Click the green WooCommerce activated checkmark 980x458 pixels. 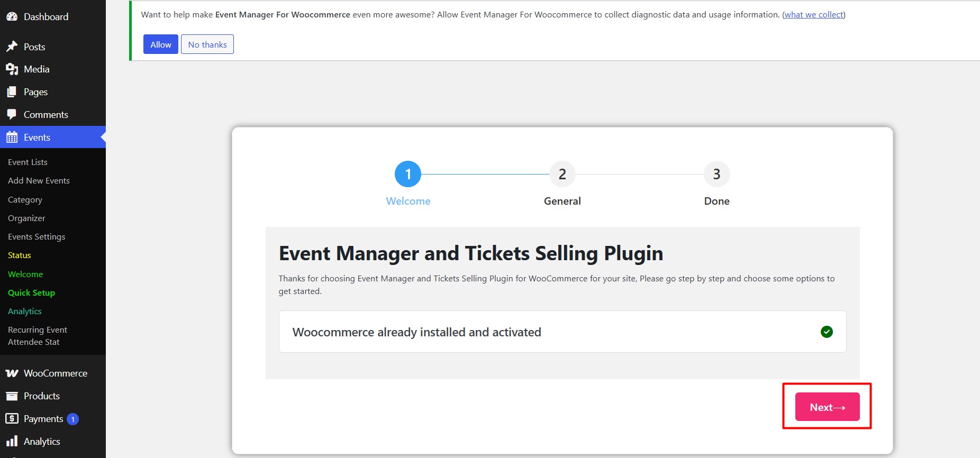(x=827, y=332)
